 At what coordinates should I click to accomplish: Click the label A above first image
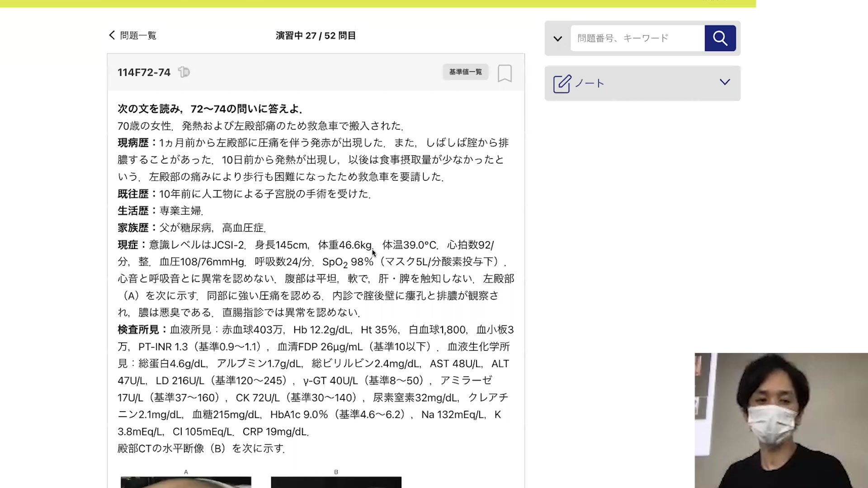click(x=186, y=472)
